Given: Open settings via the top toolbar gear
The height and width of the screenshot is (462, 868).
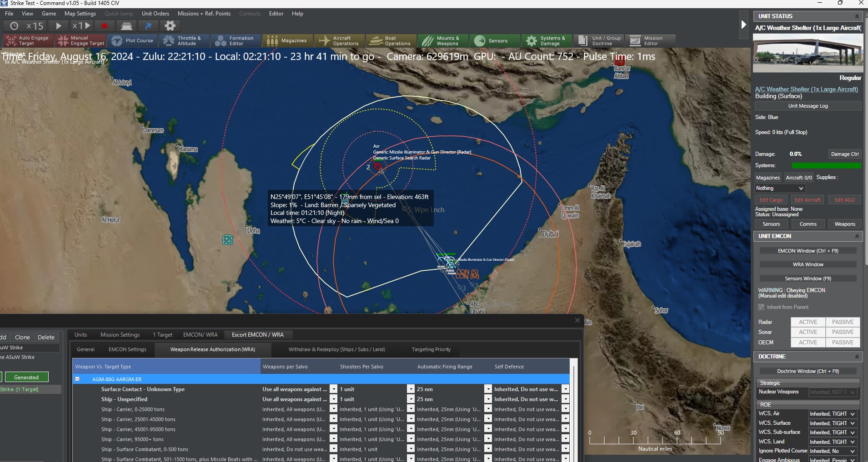Looking at the screenshot, I should (x=170, y=26).
